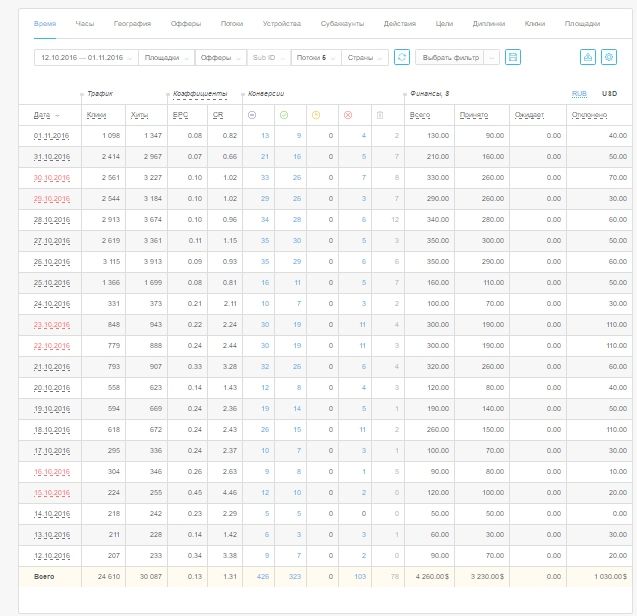Sort by Отклонено finances column

coord(589,115)
